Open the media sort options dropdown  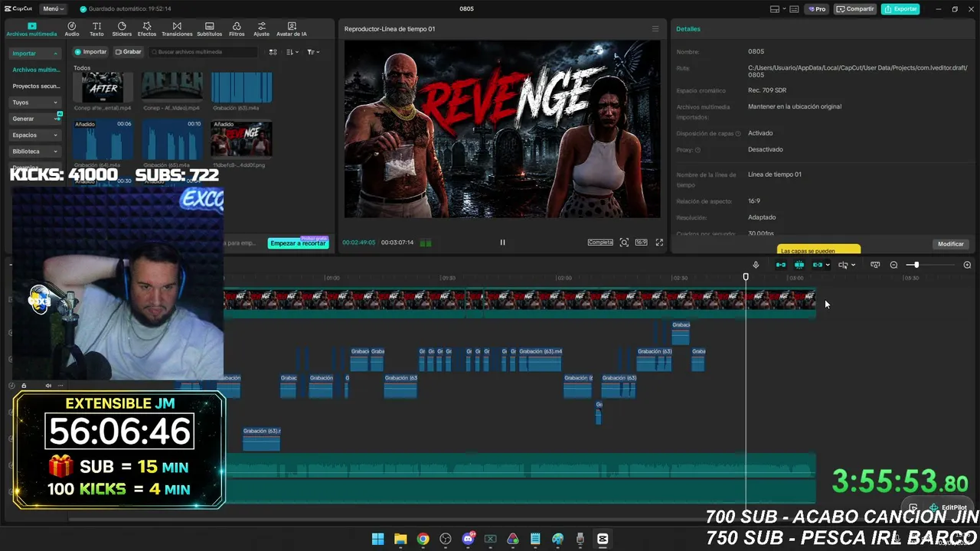[292, 52]
